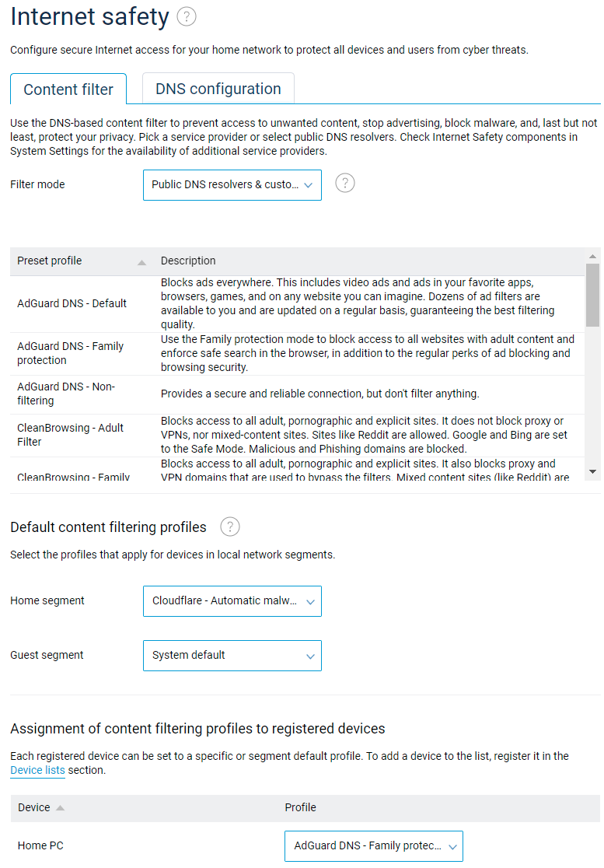604x868 pixels.
Task: Open the Filter mode dropdown
Action: pos(232,185)
